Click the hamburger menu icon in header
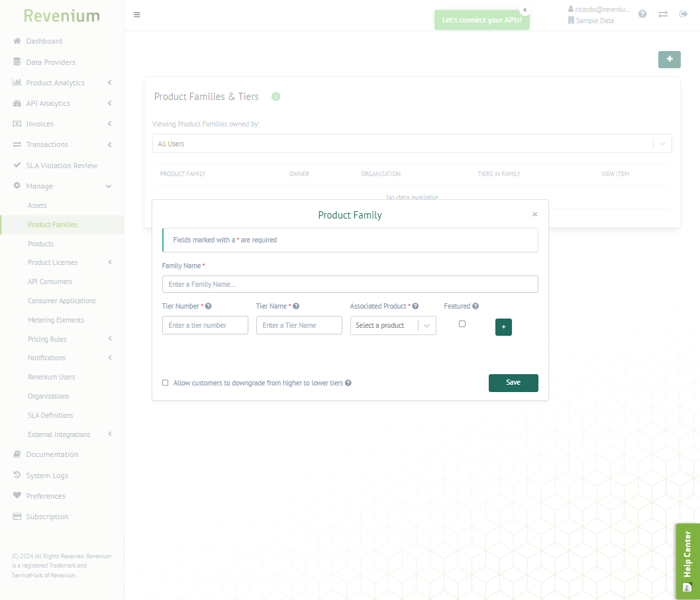Viewport: 700px width, 600px height. pos(136,15)
